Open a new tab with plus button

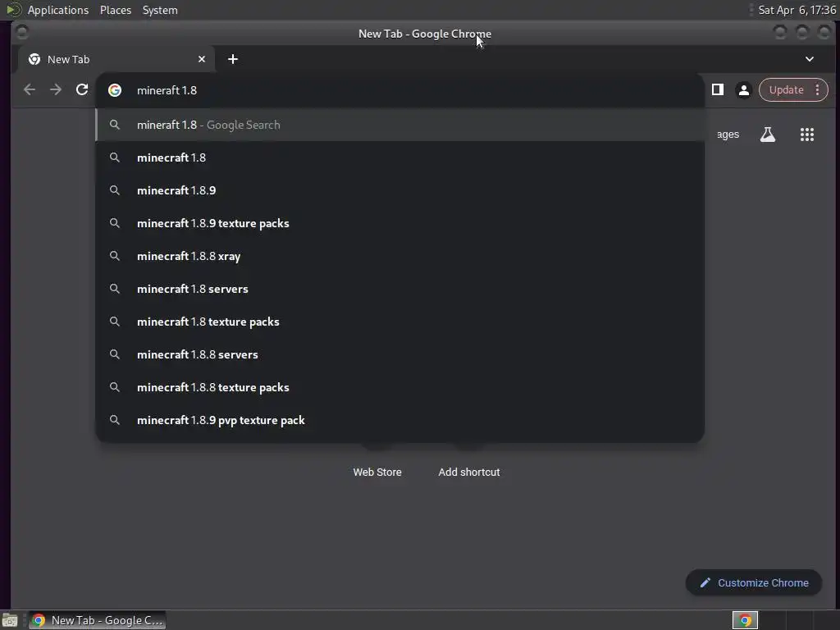pyautogui.click(x=232, y=59)
